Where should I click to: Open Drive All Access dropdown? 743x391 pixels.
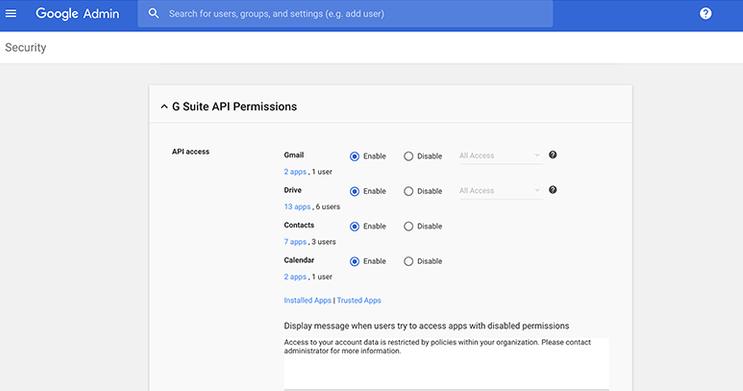(x=500, y=191)
